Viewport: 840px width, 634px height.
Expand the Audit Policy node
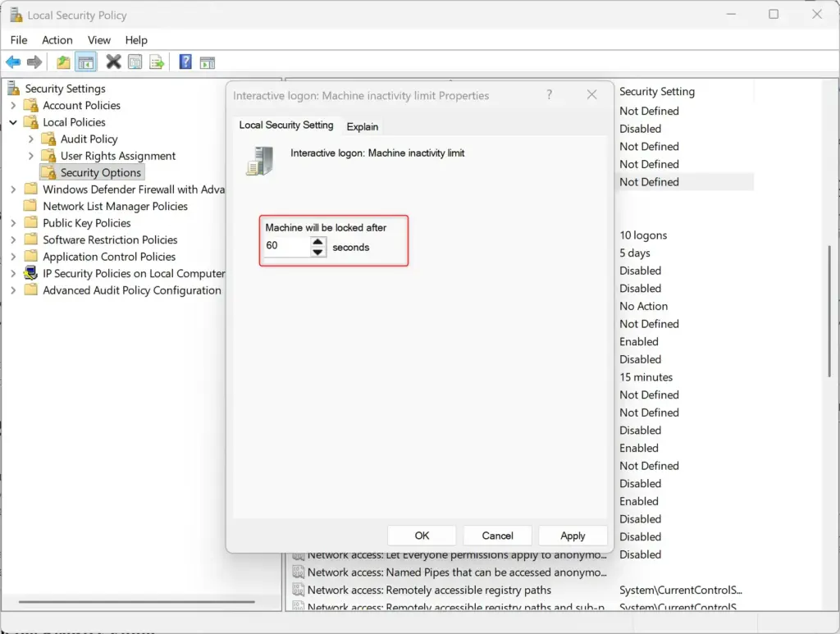30,139
